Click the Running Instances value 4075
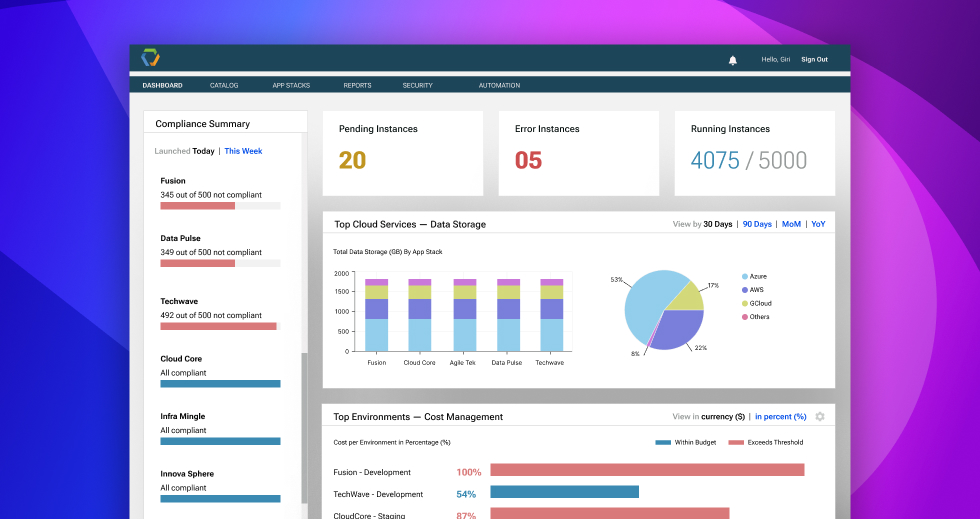980x519 pixels. click(715, 161)
